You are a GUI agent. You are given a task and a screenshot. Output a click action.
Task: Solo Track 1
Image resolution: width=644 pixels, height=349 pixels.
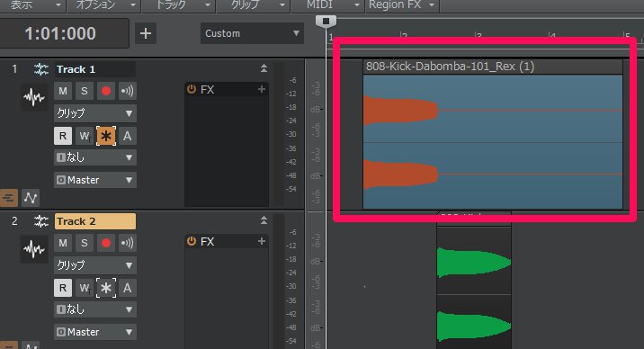tap(85, 91)
